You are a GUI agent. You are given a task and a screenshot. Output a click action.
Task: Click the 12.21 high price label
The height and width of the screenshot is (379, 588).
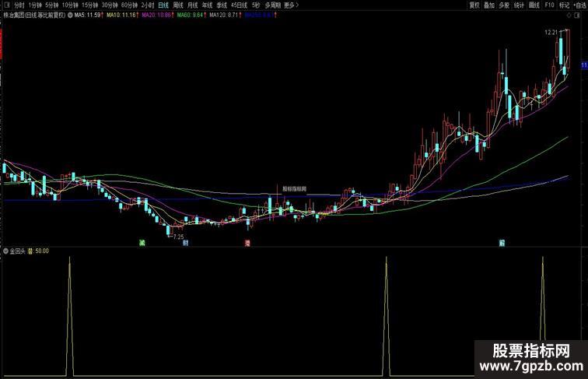(x=551, y=33)
